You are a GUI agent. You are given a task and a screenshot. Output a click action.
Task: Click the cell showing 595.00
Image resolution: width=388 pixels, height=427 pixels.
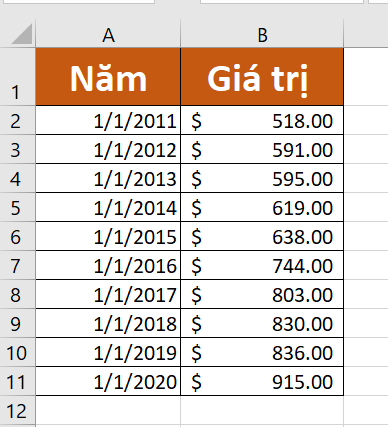click(262, 178)
